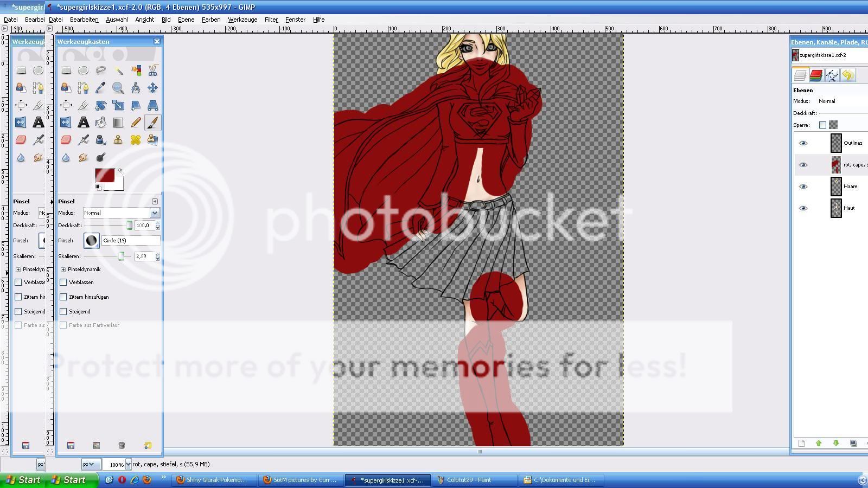Select the Move tool
This screenshot has width=868, height=488.
click(152, 87)
